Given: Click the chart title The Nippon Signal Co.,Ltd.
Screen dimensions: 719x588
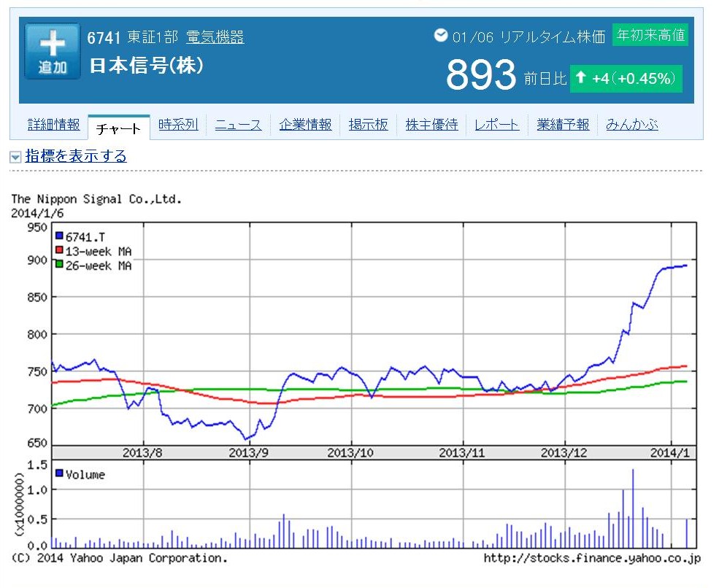Looking at the screenshot, I should pyautogui.click(x=96, y=199).
